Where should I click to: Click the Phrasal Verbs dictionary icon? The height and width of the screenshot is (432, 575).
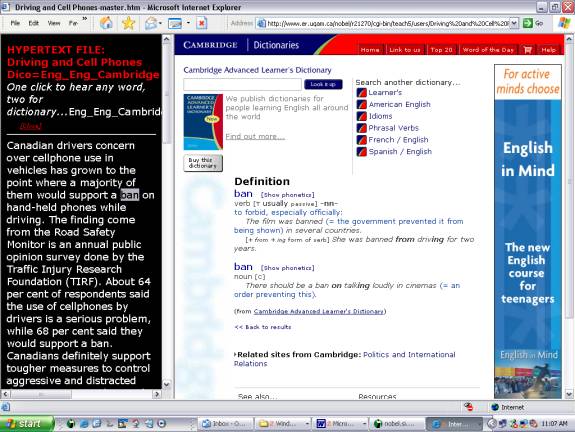[362, 128]
